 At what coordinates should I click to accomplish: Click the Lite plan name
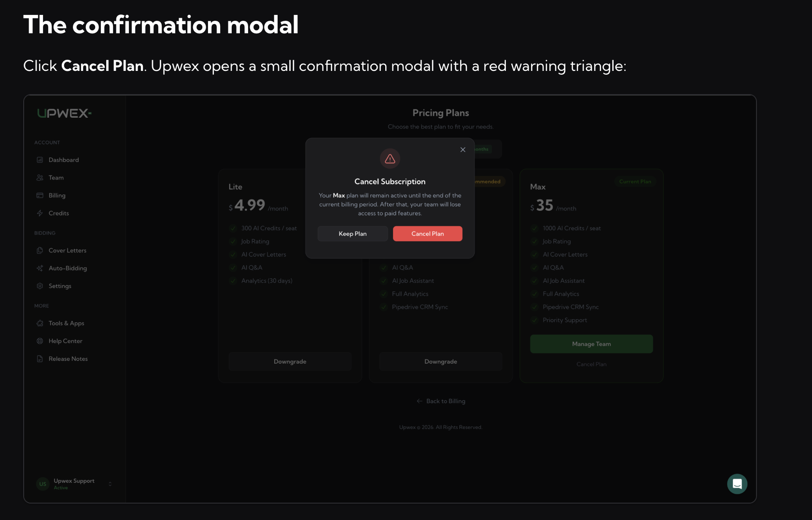(236, 187)
